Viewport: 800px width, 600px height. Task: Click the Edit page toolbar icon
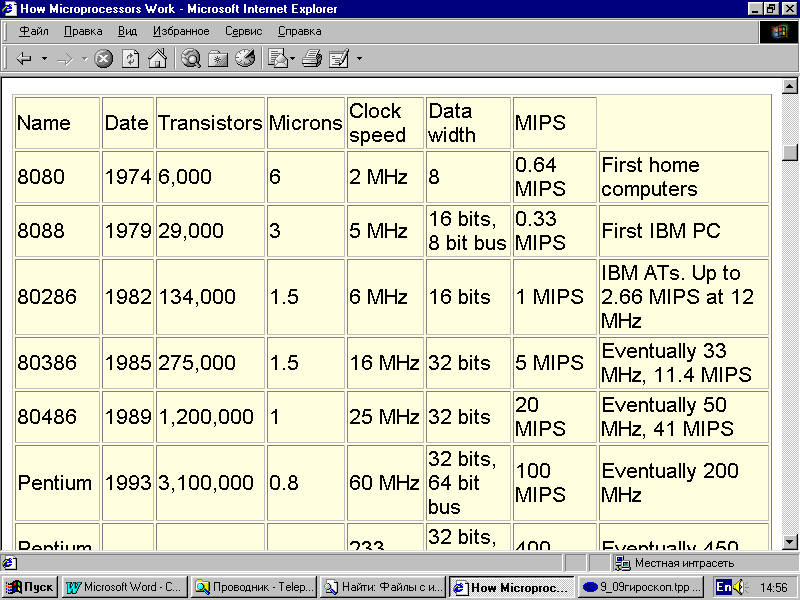(x=339, y=59)
